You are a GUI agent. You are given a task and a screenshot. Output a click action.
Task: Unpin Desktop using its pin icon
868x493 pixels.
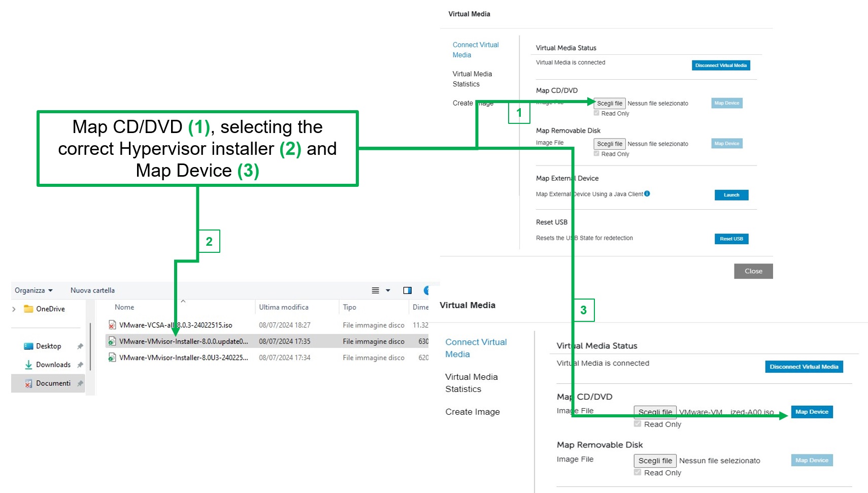pyautogui.click(x=80, y=346)
